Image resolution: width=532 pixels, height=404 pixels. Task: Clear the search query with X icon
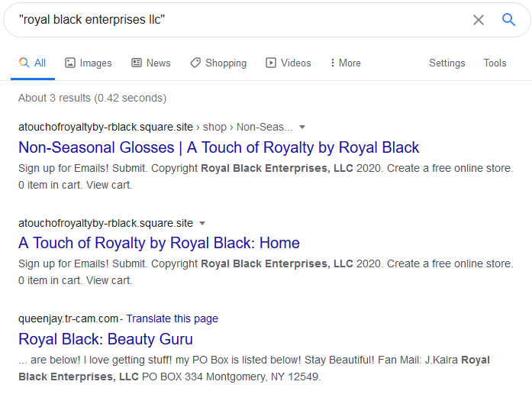(x=479, y=20)
